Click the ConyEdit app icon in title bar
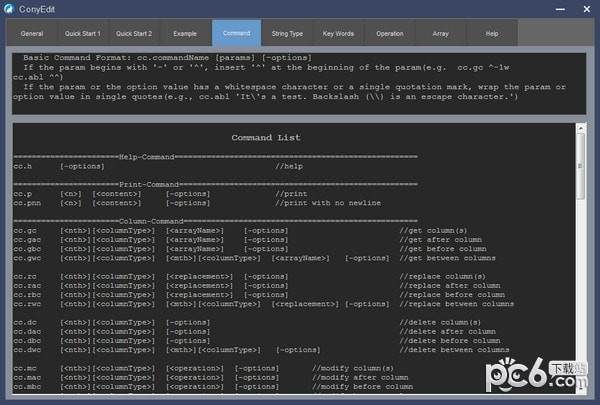The width and height of the screenshot is (600, 405). point(10,8)
